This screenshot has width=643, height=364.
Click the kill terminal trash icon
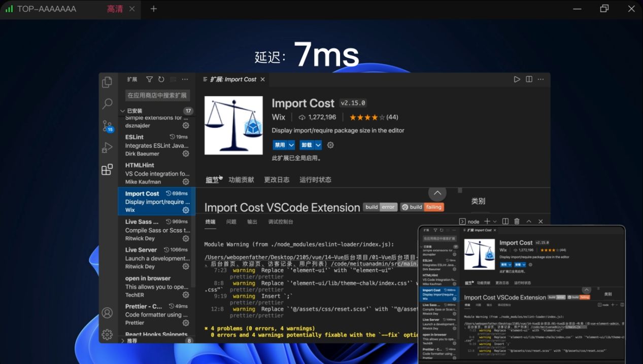pos(517,222)
